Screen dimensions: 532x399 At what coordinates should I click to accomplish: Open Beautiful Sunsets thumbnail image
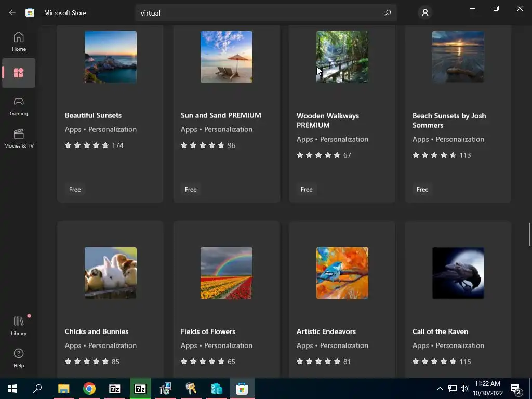coord(111,57)
